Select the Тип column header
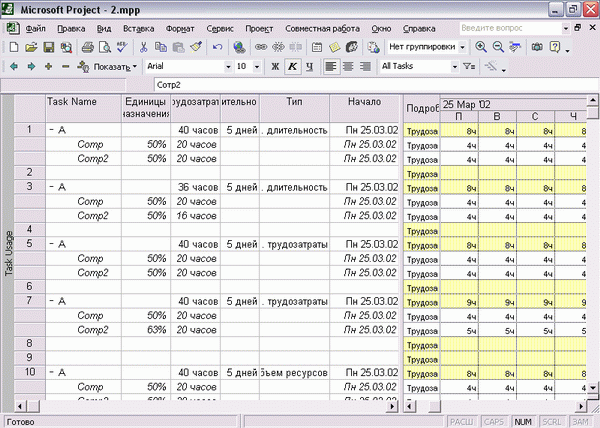Viewport: 600px width, 428px height. click(294, 109)
